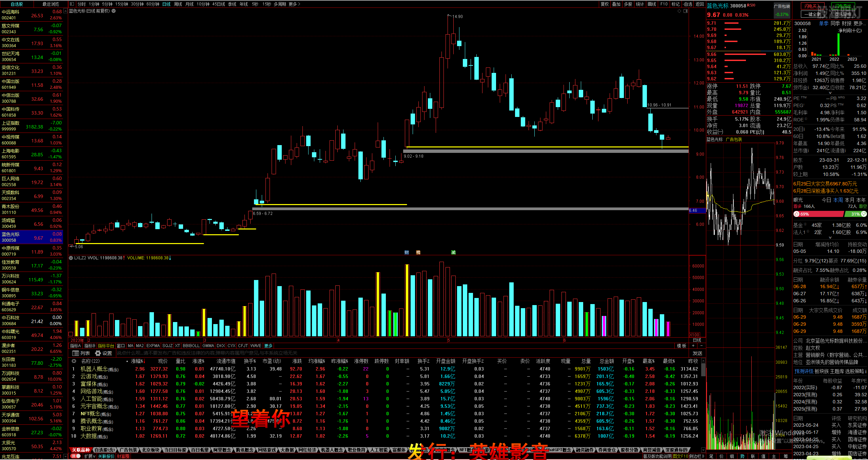
Task: Select the 60分钟 period tab
Action: 153,4
